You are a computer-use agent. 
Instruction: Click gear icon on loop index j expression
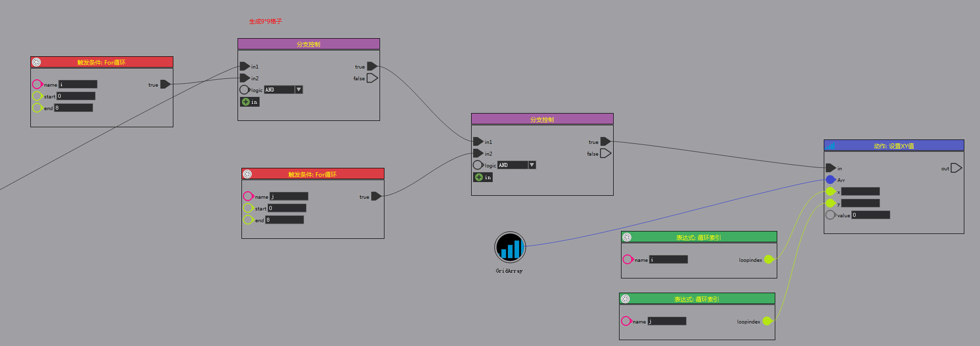coord(625,299)
